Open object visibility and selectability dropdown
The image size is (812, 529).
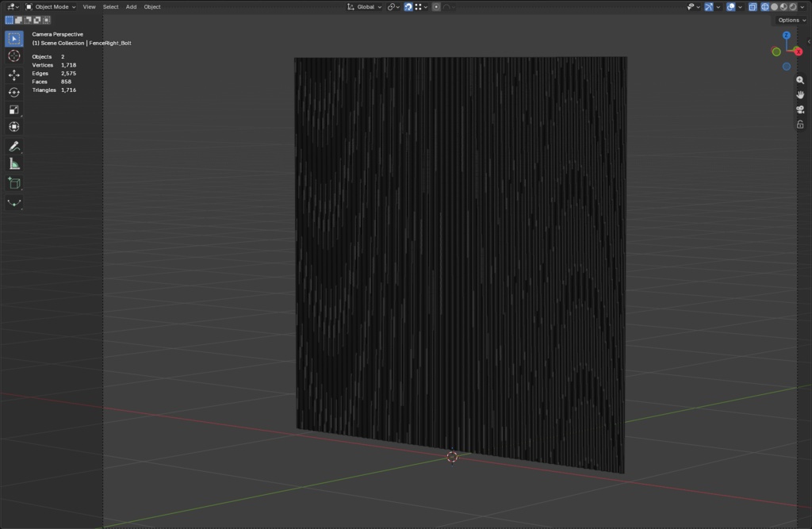point(693,6)
